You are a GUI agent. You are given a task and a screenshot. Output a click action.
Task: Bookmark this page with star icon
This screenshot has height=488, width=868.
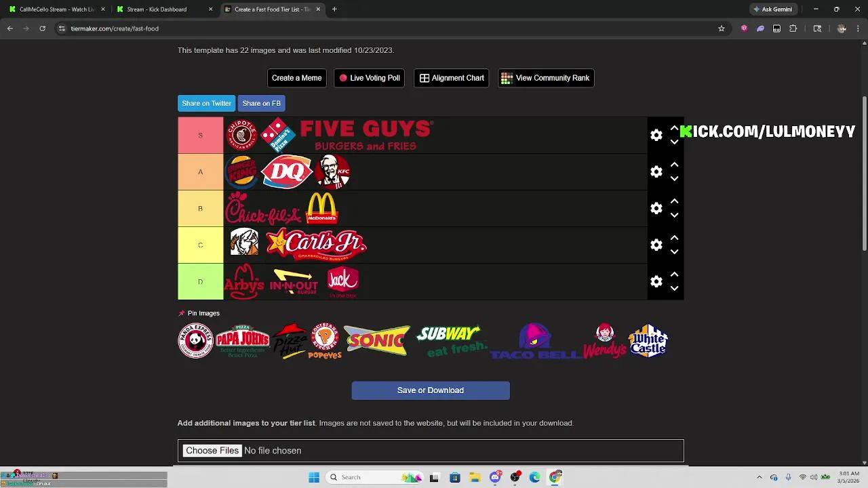722,28
